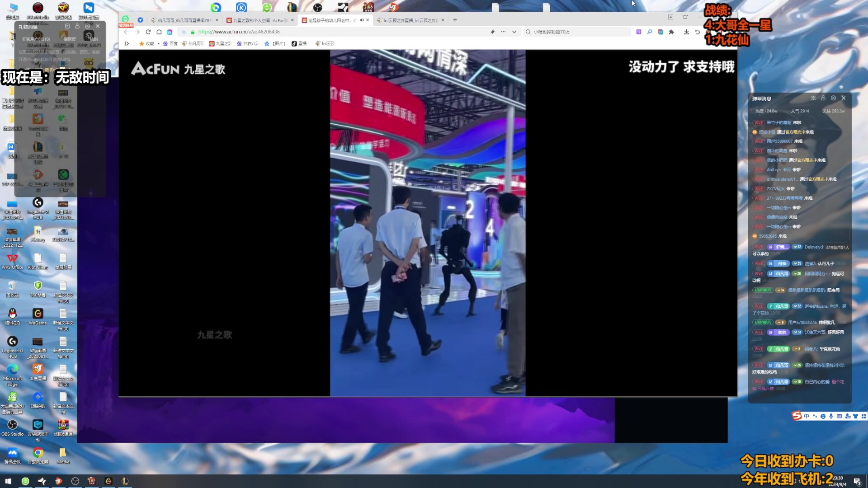The image size is (868, 488).
Task: Open the browser downloads icon
Action: 686,32
